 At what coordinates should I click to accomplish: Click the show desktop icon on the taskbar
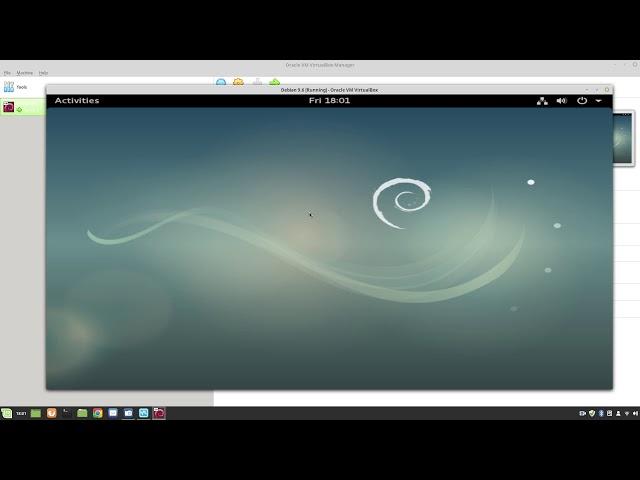(x=36, y=413)
